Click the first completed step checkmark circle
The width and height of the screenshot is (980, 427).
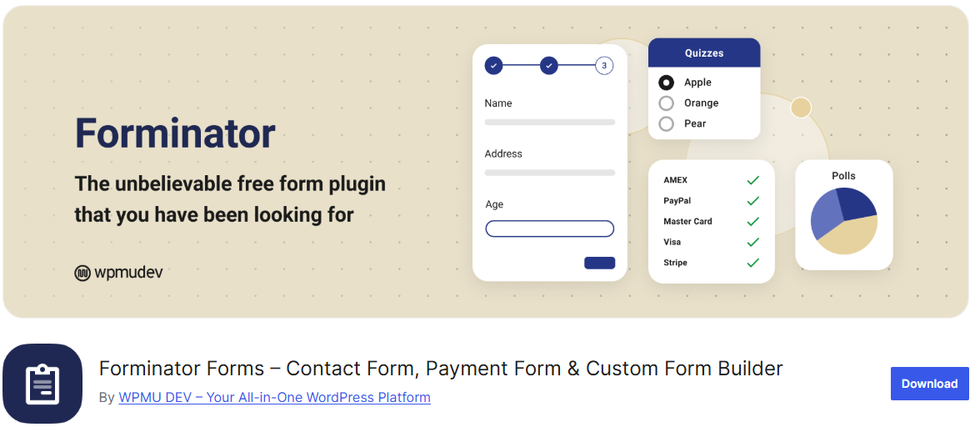tap(493, 65)
